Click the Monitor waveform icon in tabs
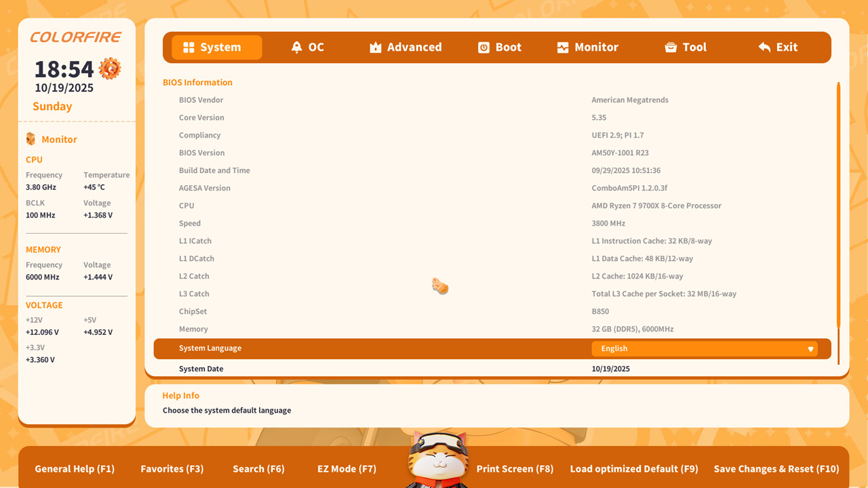This screenshot has width=868, height=488. [x=563, y=47]
